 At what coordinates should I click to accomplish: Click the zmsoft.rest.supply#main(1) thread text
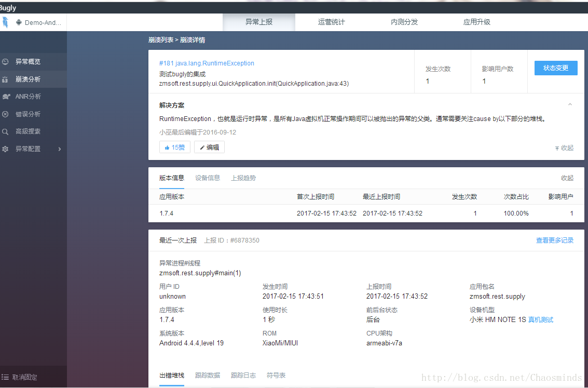point(200,273)
